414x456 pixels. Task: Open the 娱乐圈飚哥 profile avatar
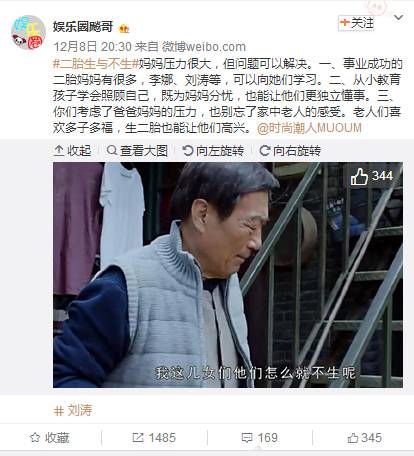(x=28, y=32)
